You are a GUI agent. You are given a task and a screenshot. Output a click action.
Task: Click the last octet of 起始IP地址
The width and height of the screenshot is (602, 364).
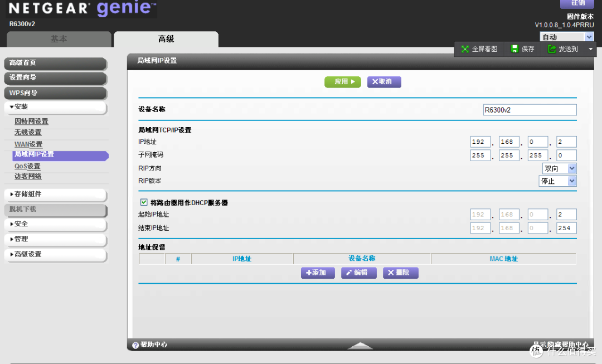[x=567, y=215]
